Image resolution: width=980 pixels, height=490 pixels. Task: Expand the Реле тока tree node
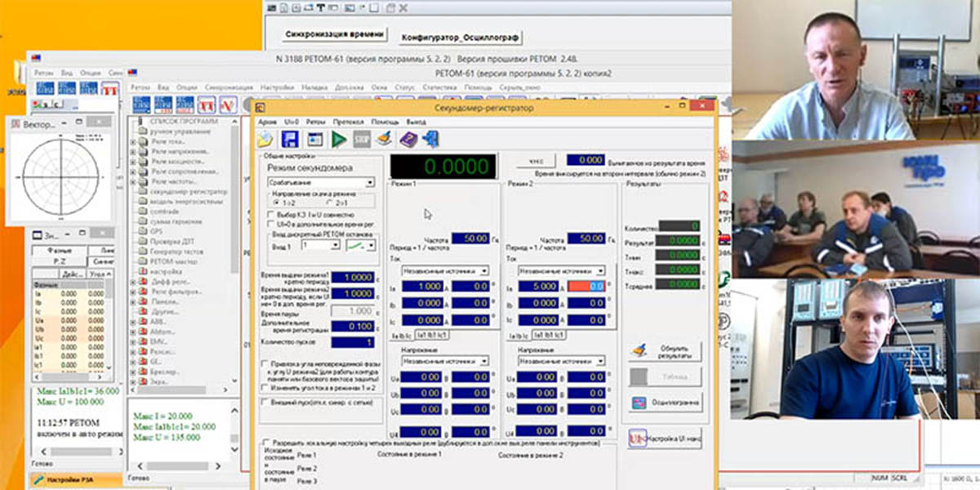click(x=133, y=141)
